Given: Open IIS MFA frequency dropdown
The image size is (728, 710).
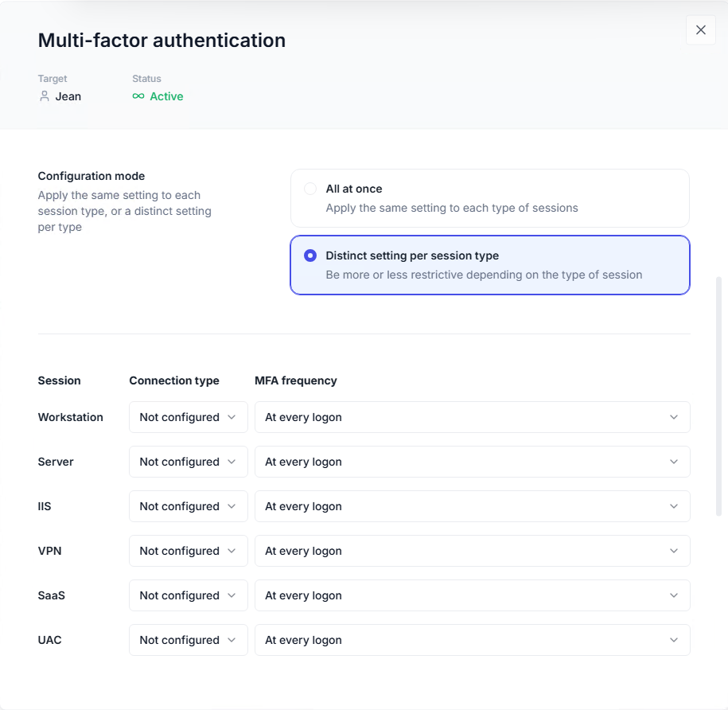Looking at the screenshot, I should pos(472,506).
